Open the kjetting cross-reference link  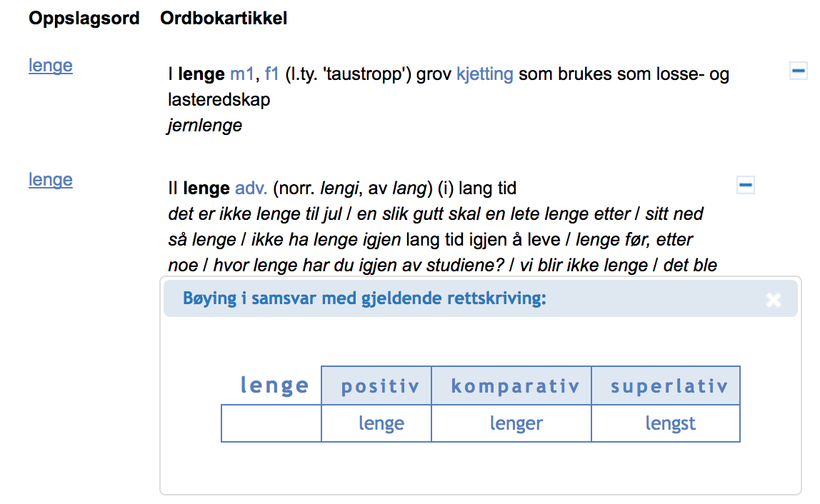click(485, 74)
